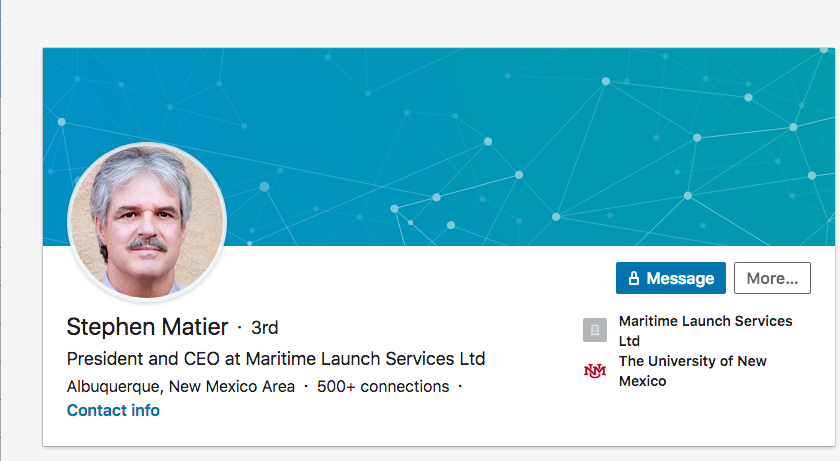
Task: Click the 3rd degree connection badge
Action: coord(264,328)
